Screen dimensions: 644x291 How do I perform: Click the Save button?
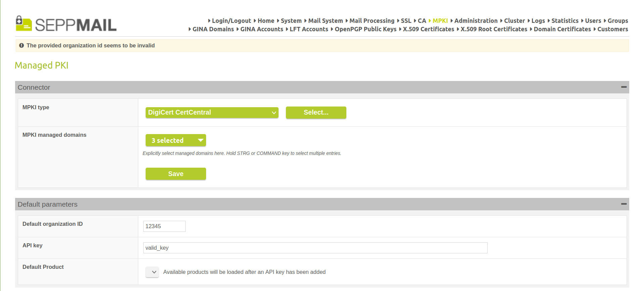pyautogui.click(x=176, y=174)
